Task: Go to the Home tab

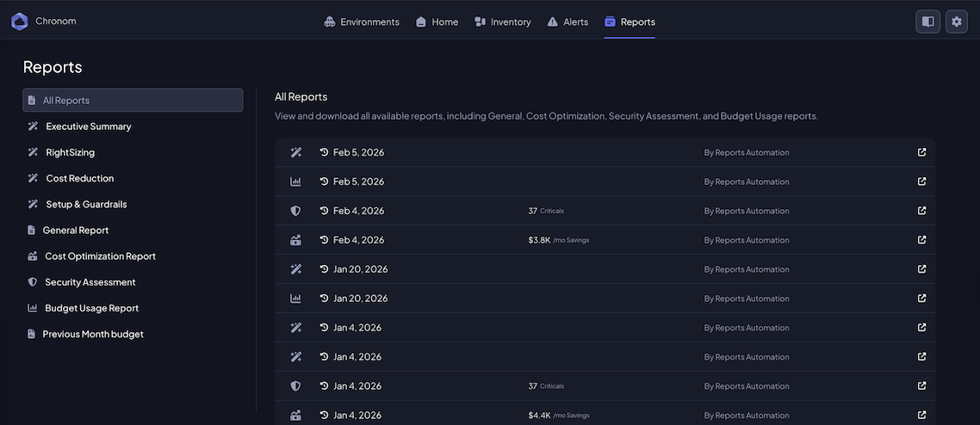Action: coord(437,22)
